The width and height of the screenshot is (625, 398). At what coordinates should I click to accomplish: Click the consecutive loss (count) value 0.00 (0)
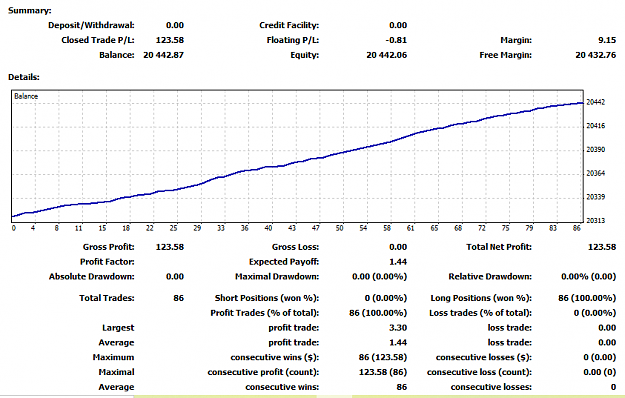point(599,372)
